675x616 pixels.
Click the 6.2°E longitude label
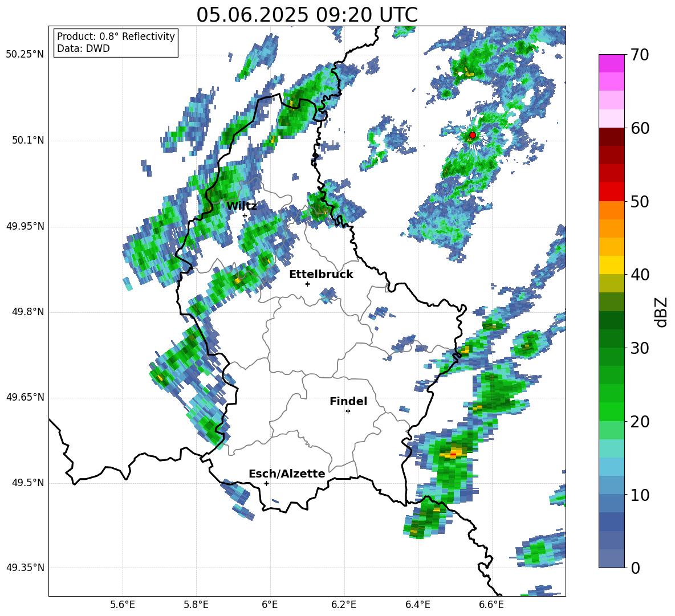(x=344, y=605)
